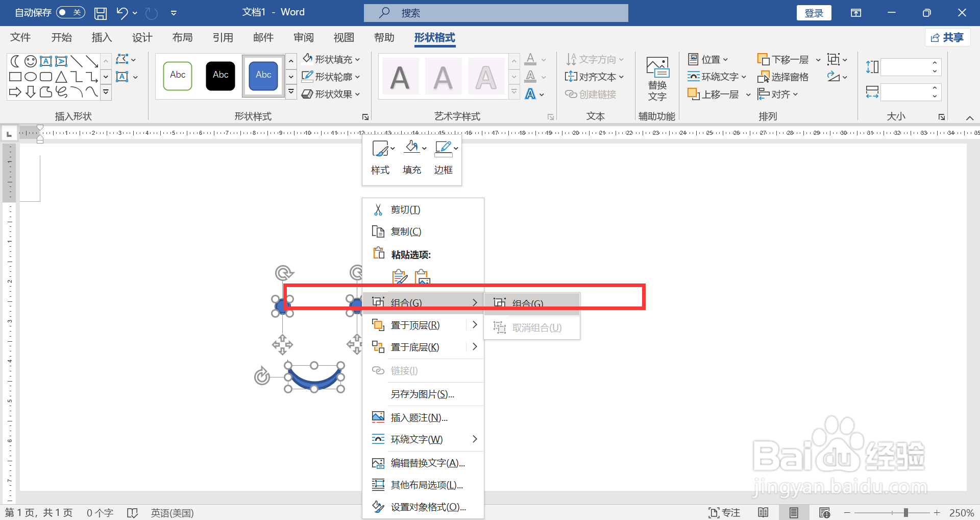Click the 登录 sign in button

coord(814,12)
